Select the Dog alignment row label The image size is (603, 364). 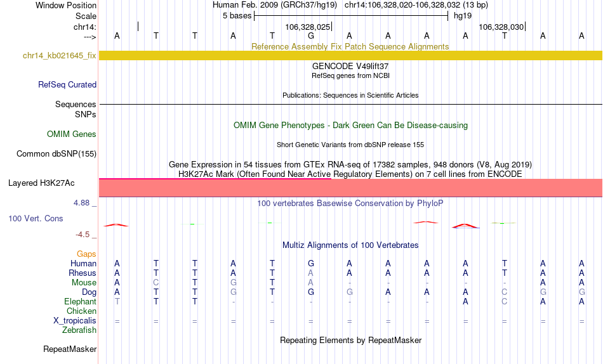click(89, 292)
